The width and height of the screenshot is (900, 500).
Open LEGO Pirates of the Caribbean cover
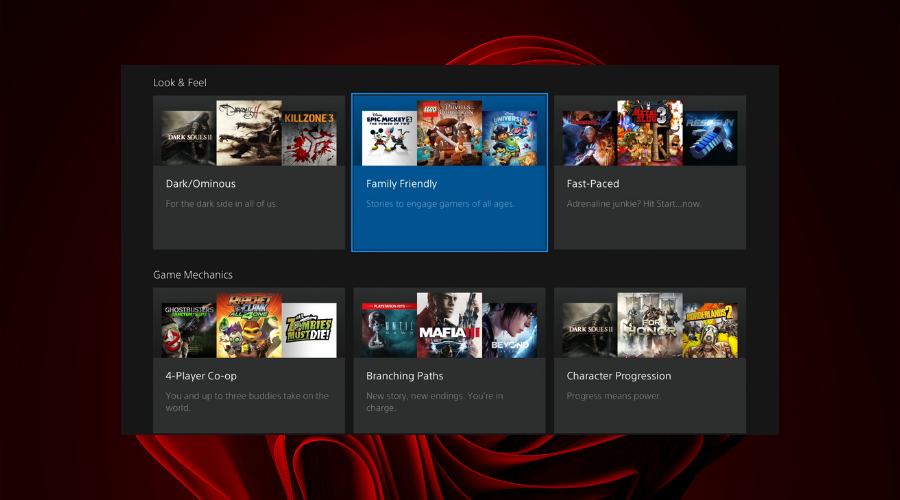(449, 133)
